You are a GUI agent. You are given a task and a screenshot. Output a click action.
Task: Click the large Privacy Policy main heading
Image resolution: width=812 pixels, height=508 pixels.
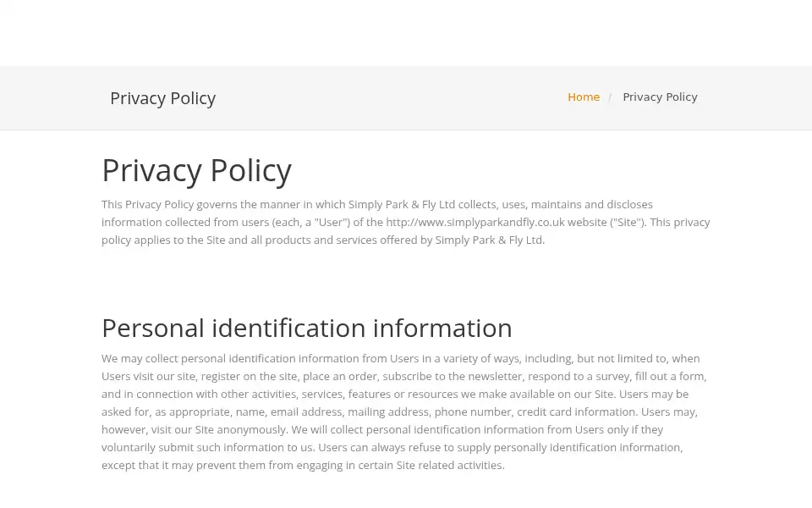[197, 170]
